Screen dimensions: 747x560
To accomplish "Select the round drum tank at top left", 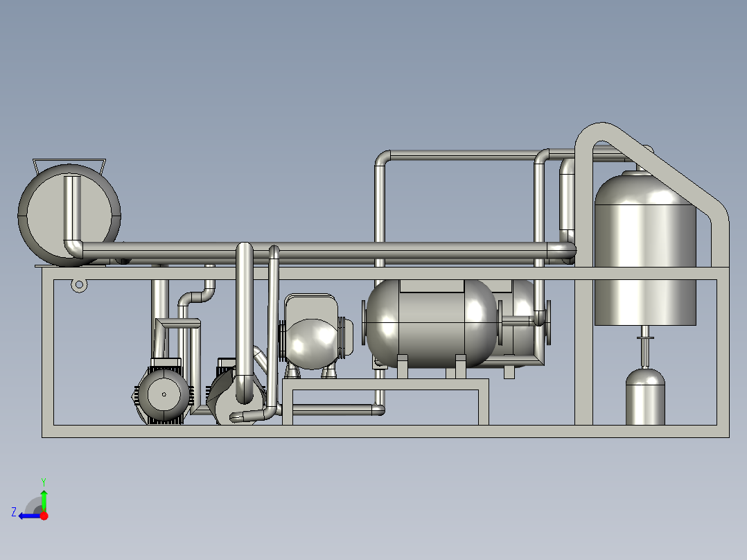I will [x=69, y=215].
